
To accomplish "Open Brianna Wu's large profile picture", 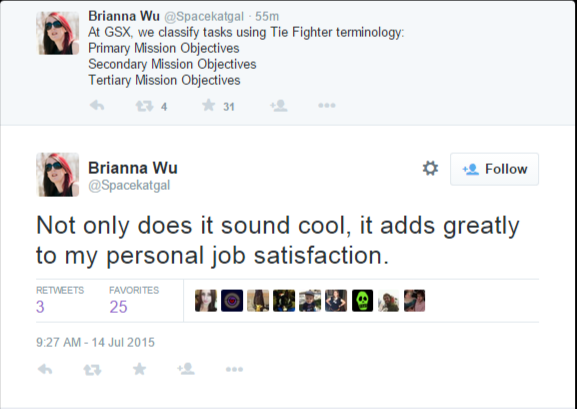I will pos(57,174).
